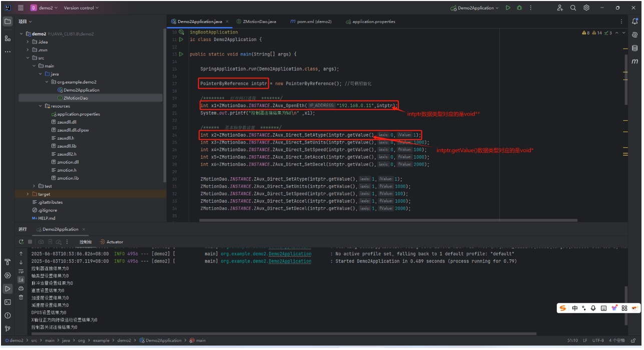Screen dimensions: 644x350
Task: Click run gutter icon on line 11
Action: click(x=181, y=39)
